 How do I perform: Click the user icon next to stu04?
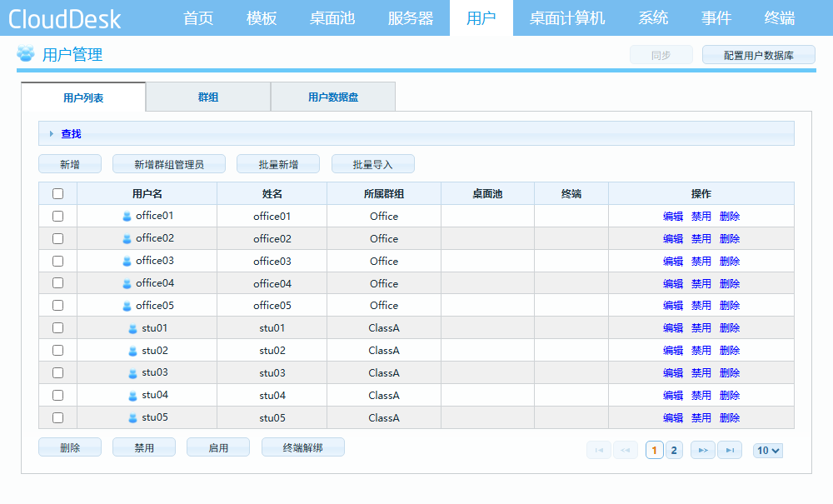tap(132, 396)
